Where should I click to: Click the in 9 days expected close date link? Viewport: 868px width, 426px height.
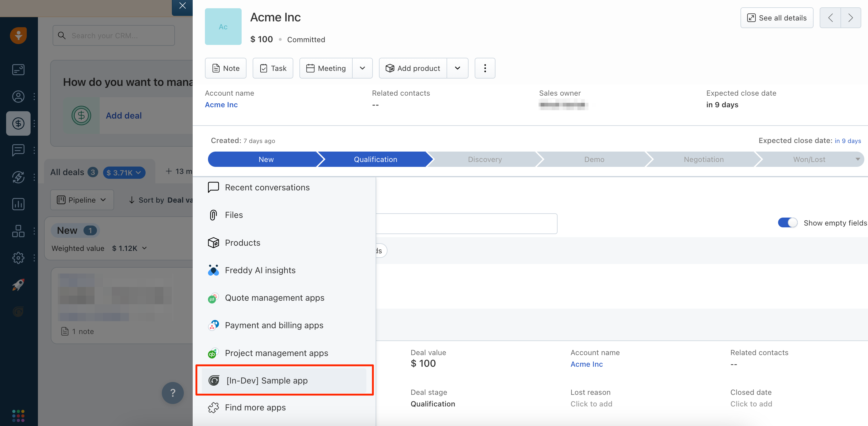848,141
